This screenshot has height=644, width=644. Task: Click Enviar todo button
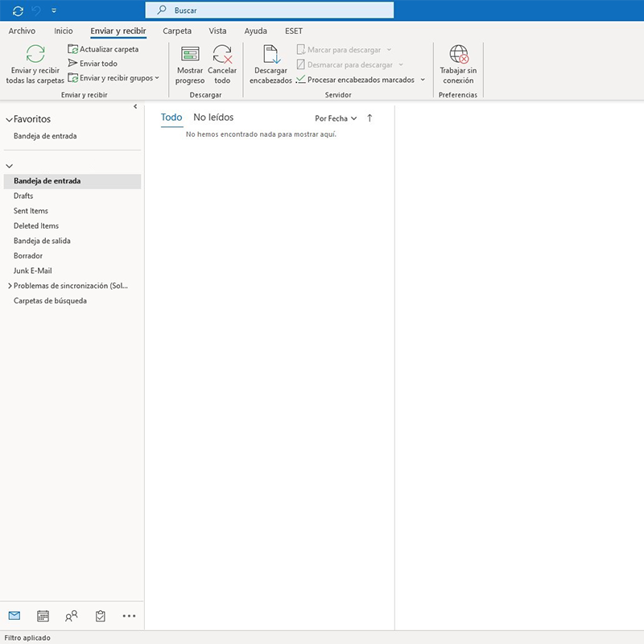point(93,64)
